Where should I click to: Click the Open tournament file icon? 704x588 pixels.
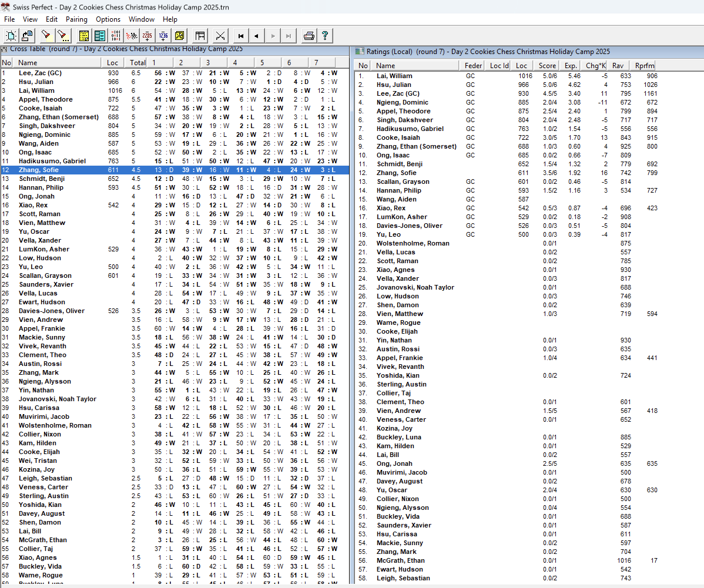coord(28,35)
